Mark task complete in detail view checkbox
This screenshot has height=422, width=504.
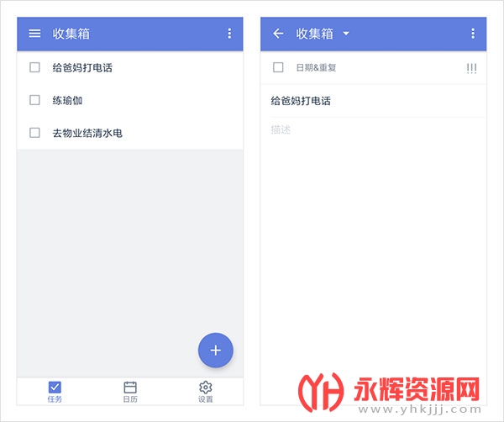point(278,67)
